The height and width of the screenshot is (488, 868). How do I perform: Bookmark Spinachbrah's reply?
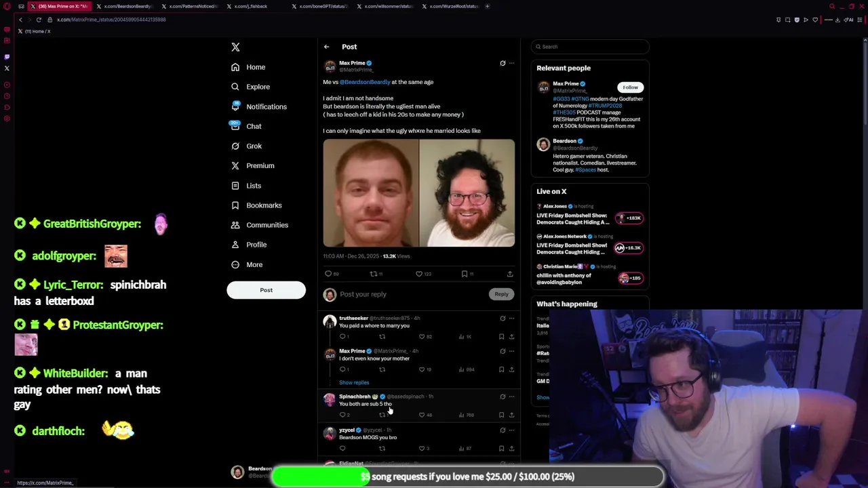pyautogui.click(x=502, y=415)
